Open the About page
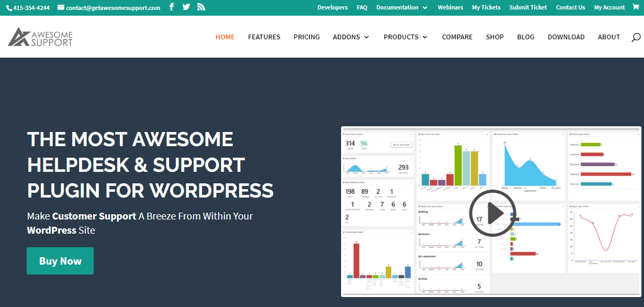Image resolution: width=644 pixels, height=307 pixels. [x=609, y=37]
